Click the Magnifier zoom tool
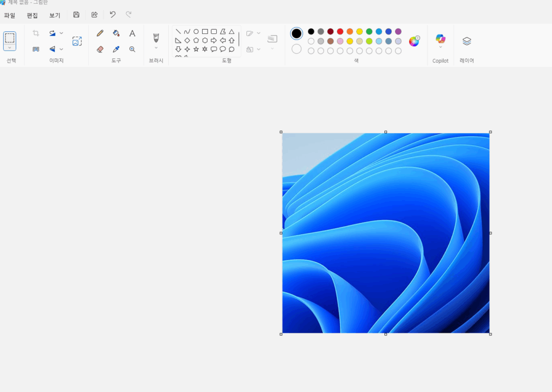 132,49
